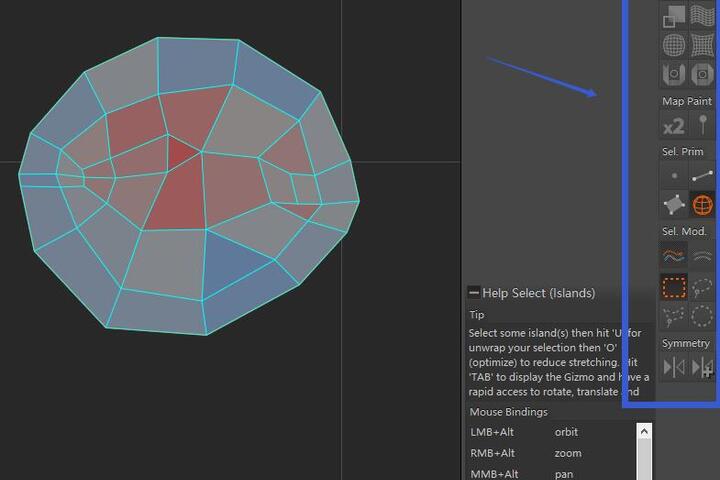Collapse the Help Select (Islands) panel

(x=474, y=293)
